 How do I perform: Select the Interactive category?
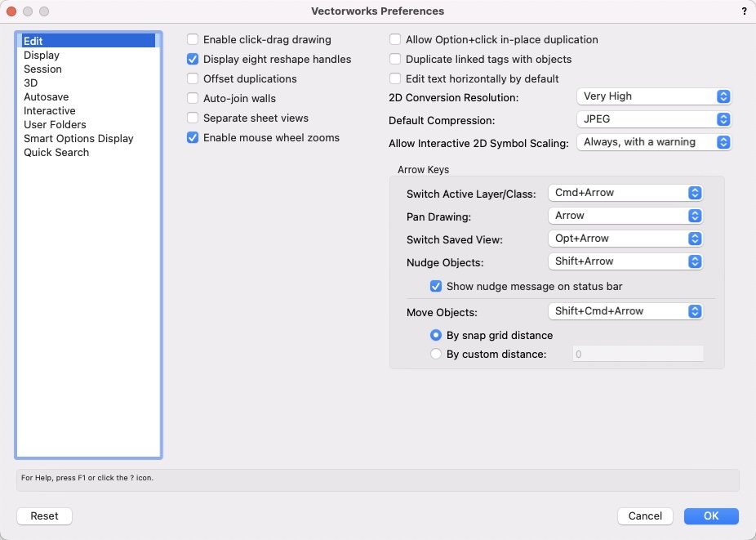pos(89,110)
